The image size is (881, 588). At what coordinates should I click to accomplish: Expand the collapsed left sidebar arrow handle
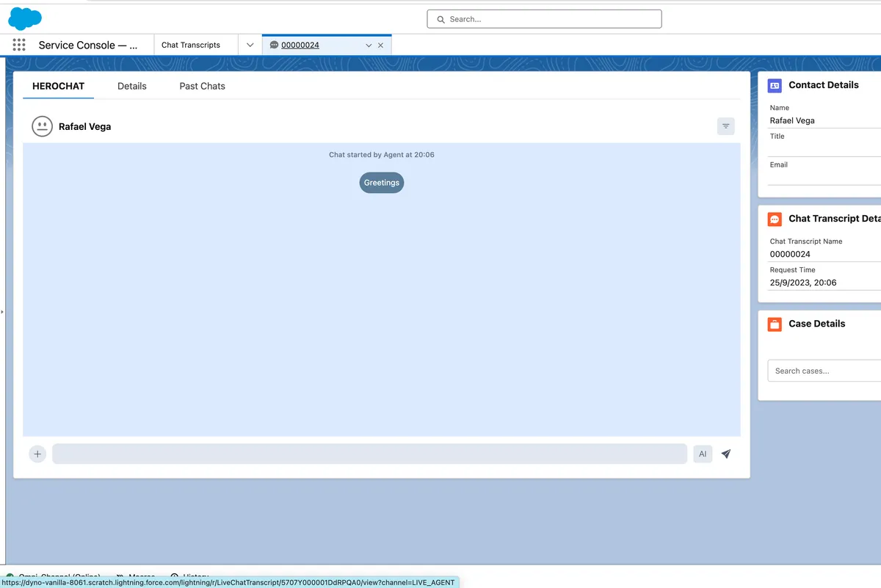pyautogui.click(x=2, y=312)
